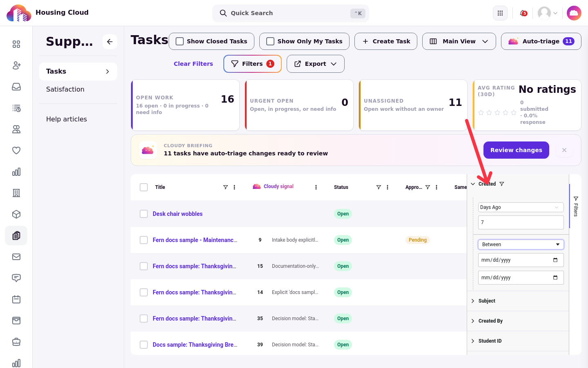Click the Clear Filters link
The width and height of the screenshot is (588, 368).
point(194,64)
